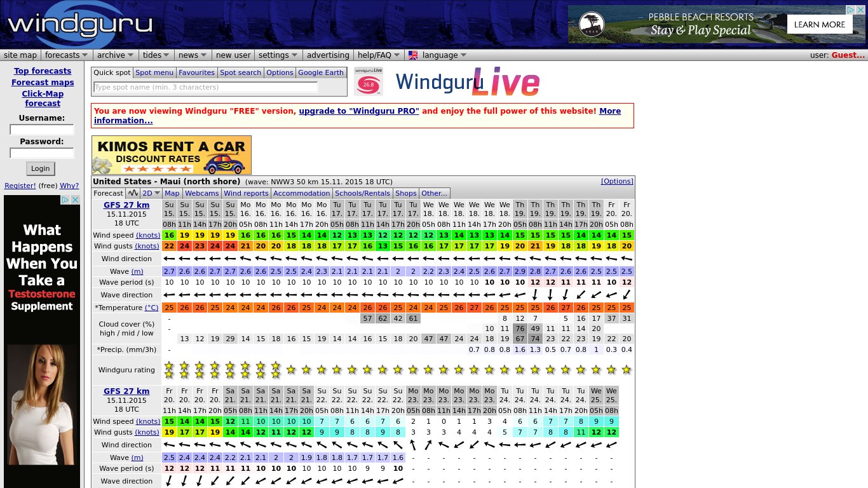This screenshot has width=868, height=488.
Task: Click the Login button
Action: [x=40, y=168]
